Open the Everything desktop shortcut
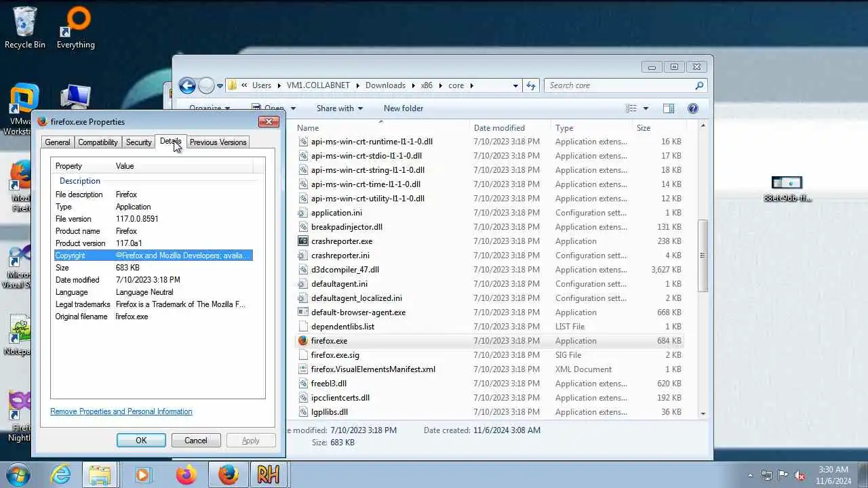Image resolution: width=868 pixels, height=488 pixels. pyautogui.click(x=75, y=27)
